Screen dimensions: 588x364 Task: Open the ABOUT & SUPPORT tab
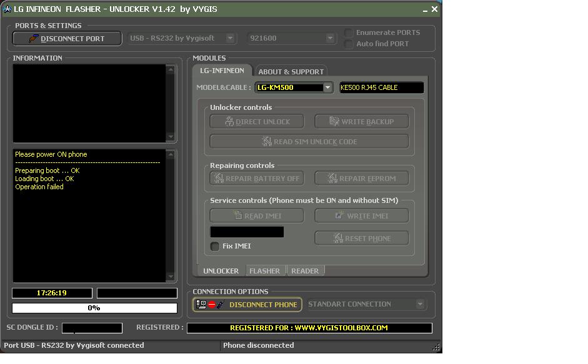point(291,72)
